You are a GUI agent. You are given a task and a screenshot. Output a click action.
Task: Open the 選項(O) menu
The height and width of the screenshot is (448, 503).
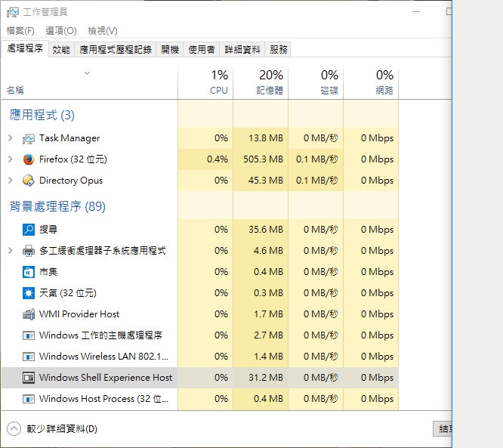coord(61,31)
